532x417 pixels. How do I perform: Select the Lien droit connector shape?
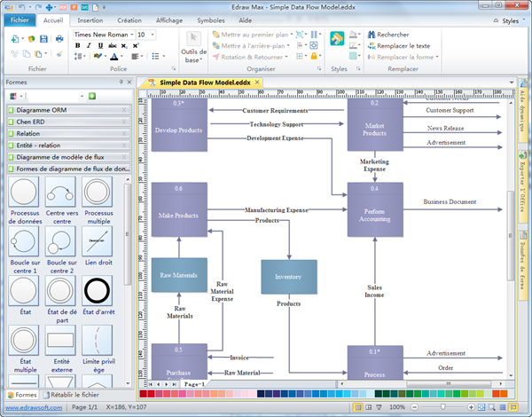(98, 241)
